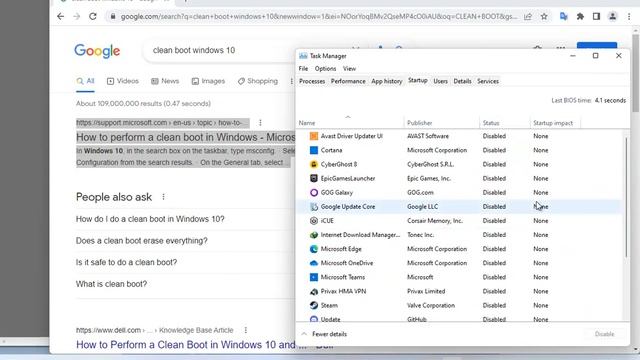
Task: Bookmark this page with the star icon
Action: (544, 17)
